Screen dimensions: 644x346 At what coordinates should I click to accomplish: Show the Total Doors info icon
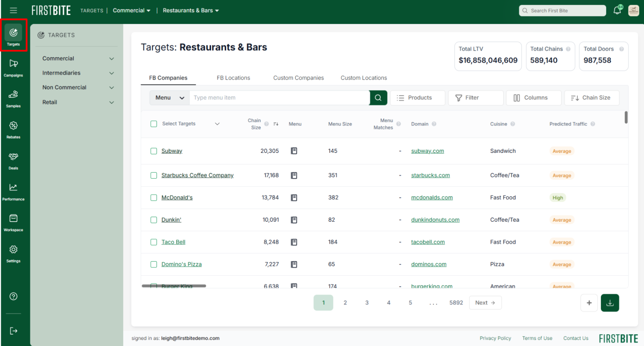coord(621,49)
